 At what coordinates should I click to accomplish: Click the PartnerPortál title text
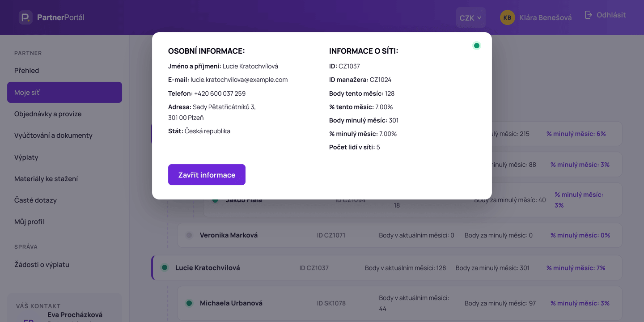pyautogui.click(x=61, y=17)
